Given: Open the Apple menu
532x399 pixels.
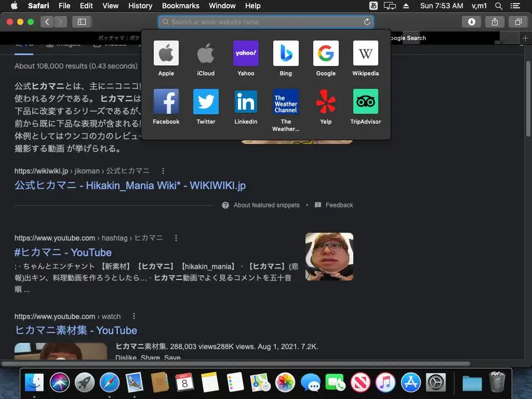Looking at the screenshot, I should 14,6.
